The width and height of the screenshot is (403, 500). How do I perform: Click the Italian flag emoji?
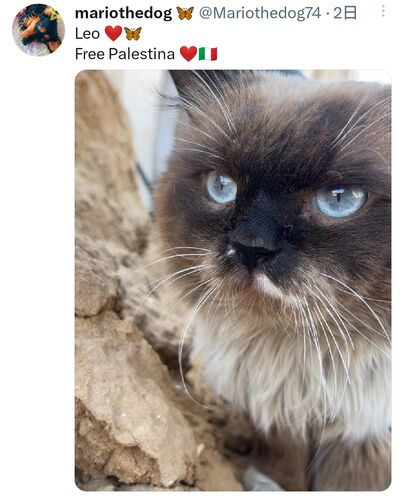[x=208, y=54]
